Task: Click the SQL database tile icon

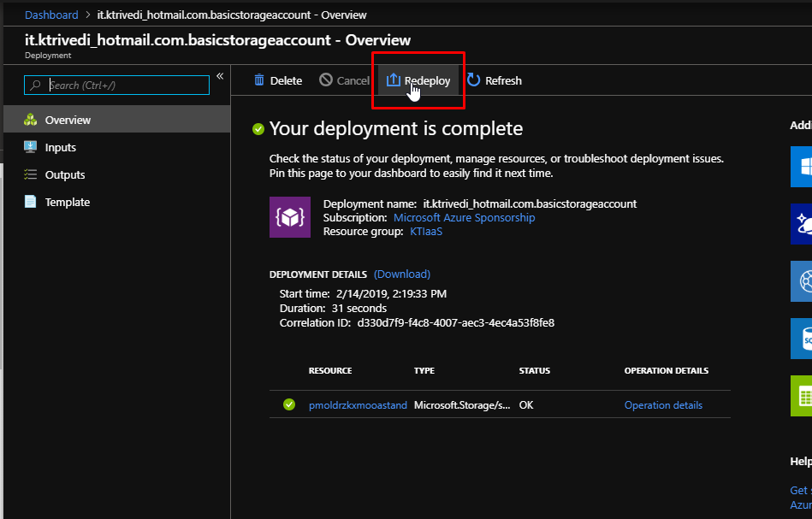Action: click(x=801, y=339)
